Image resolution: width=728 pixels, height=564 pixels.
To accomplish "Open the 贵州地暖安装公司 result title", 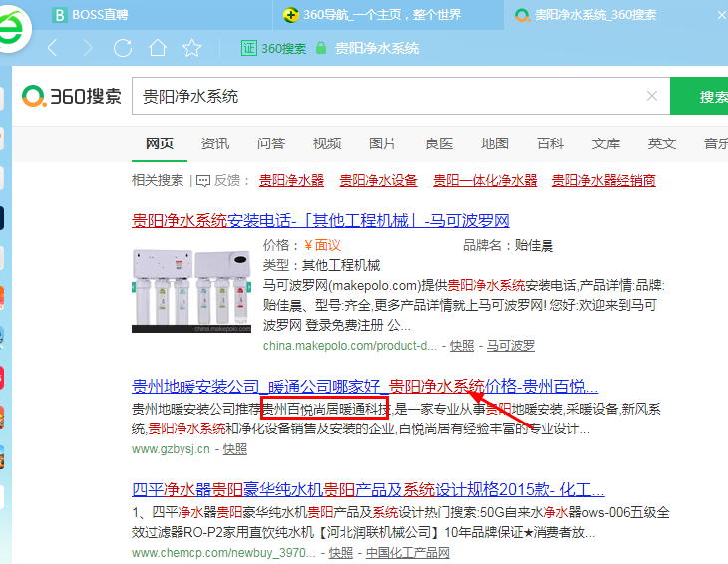I will (365, 386).
